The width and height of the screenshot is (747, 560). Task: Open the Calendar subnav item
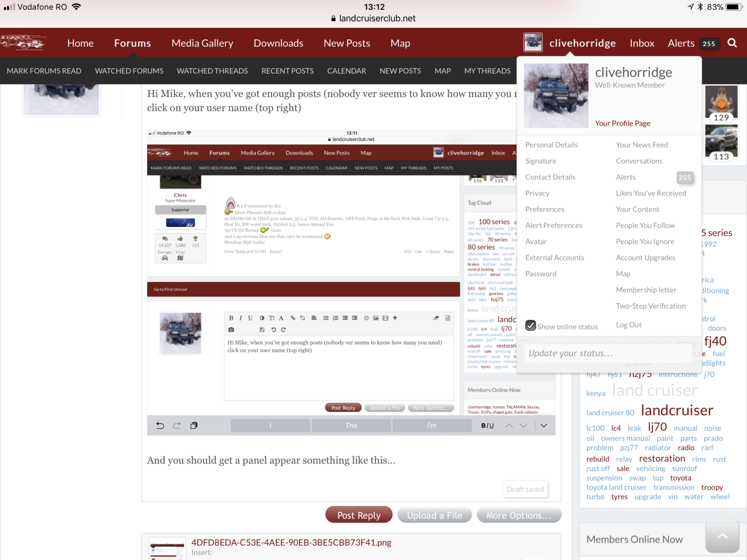click(346, 71)
